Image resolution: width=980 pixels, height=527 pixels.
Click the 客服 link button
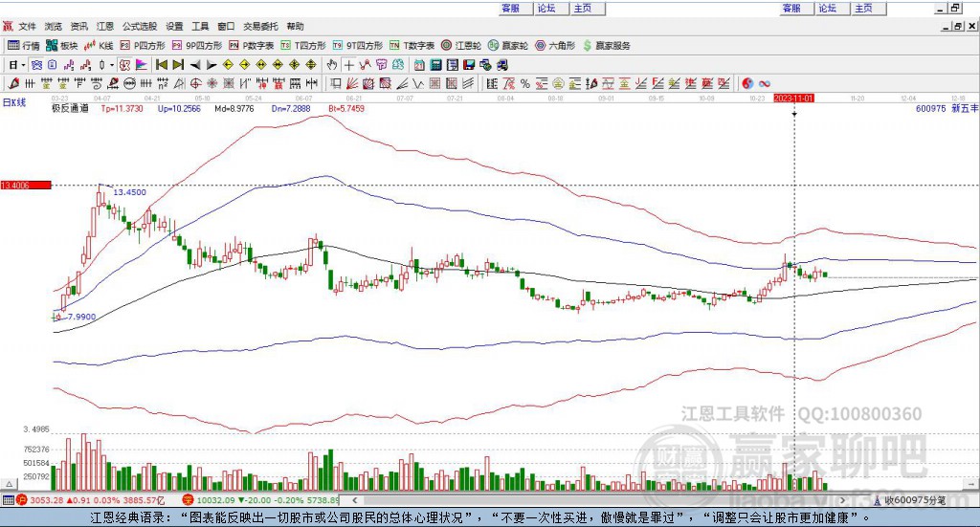[511, 8]
